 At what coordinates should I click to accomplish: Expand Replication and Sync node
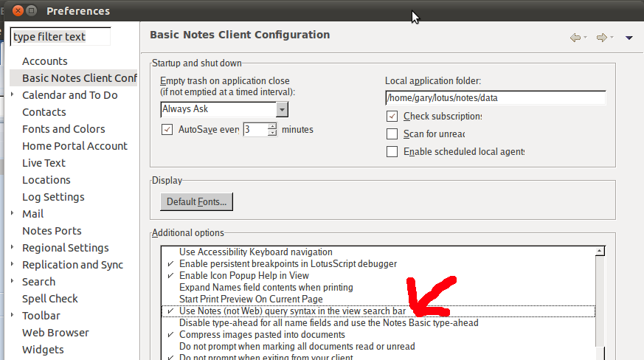click(x=12, y=264)
